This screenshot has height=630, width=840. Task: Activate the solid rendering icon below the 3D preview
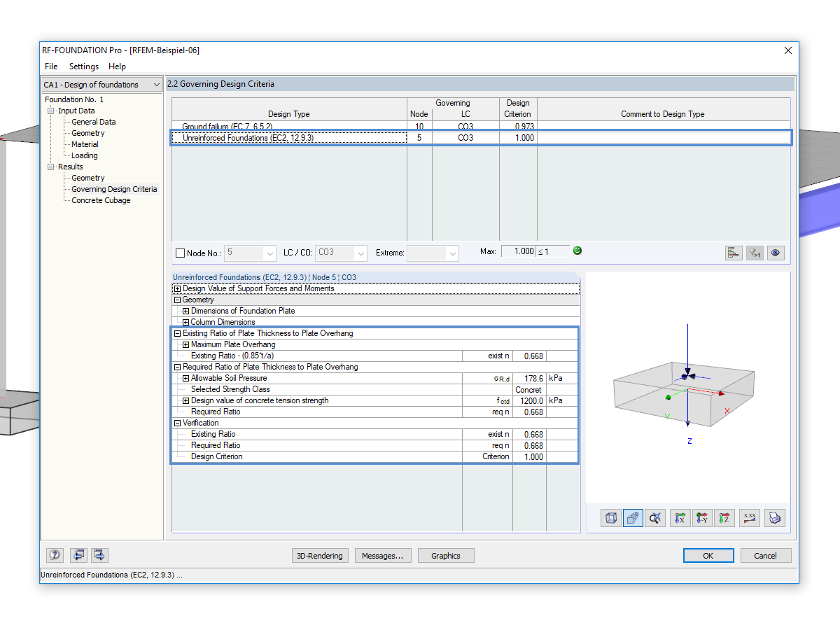pyautogui.click(x=633, y=518)
